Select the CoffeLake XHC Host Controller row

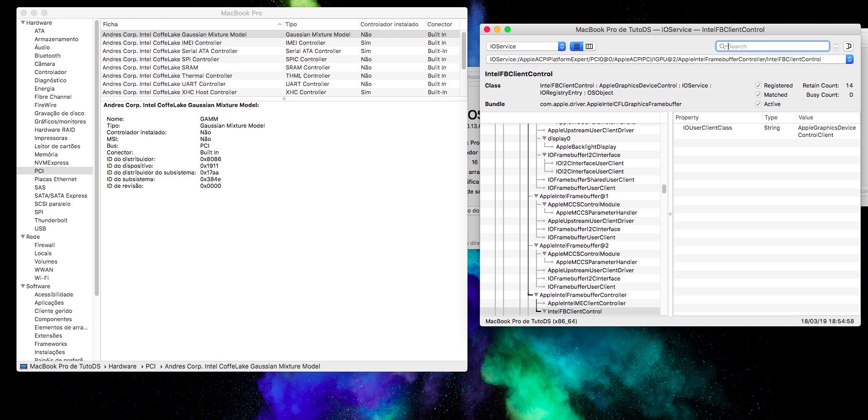pyautogui.click(x=280, y=92)
